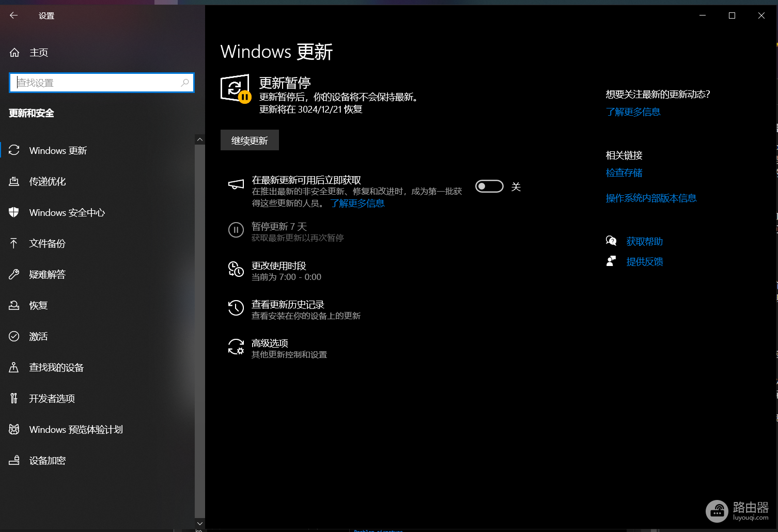This screenshot has height=532, width=778.
Task: Click the pause circle icon for 暂停更新 7 天
Action: (x=236, y=230)
